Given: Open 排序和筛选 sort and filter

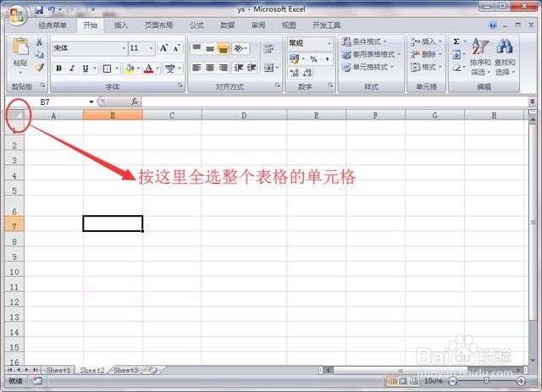Looking at the screenshot, I should pyautogui.click(x=480, y=57).
